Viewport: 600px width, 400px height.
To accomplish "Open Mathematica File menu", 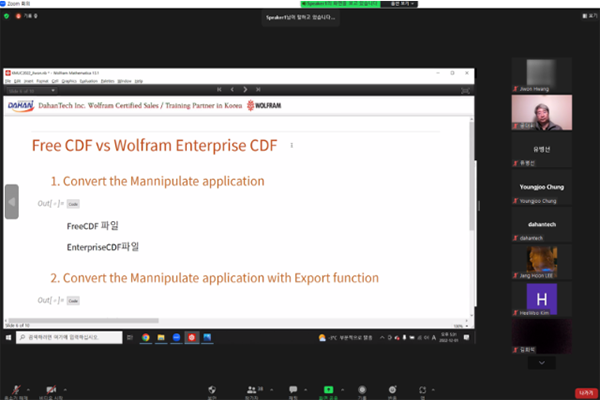I will pos(8,81).
